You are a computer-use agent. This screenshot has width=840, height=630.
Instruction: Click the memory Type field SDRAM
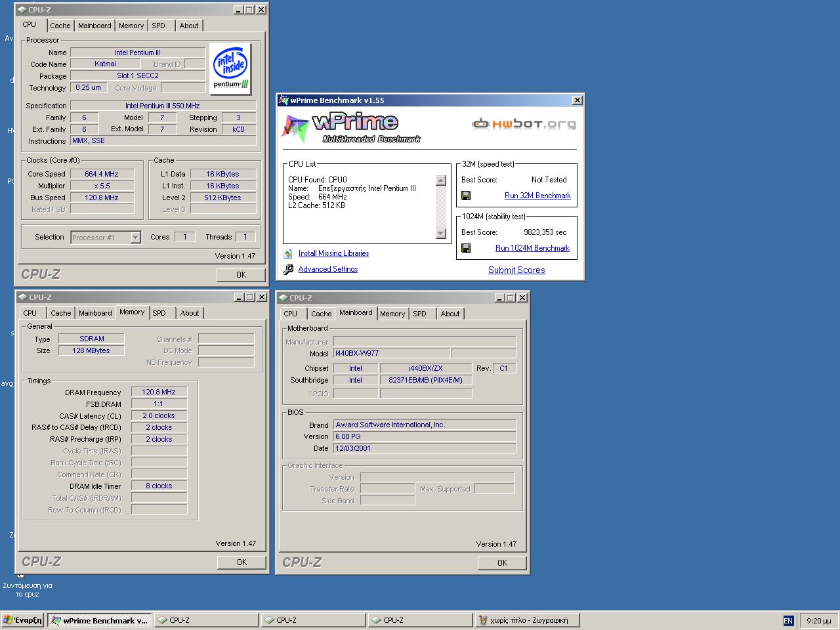click(x=92, y=339)
